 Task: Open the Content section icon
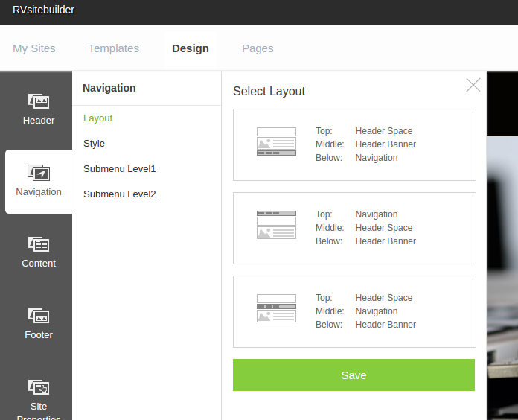pos(39,244)
